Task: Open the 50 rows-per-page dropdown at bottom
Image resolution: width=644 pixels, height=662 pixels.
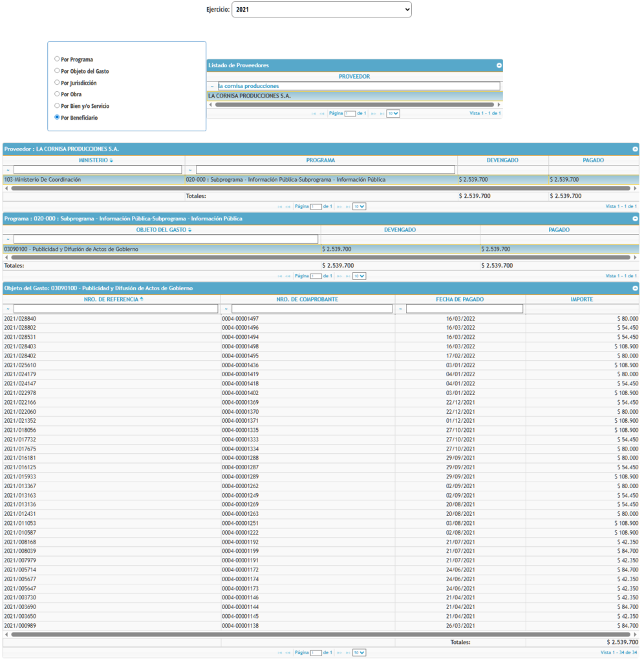Action: (x=358, y=653)
